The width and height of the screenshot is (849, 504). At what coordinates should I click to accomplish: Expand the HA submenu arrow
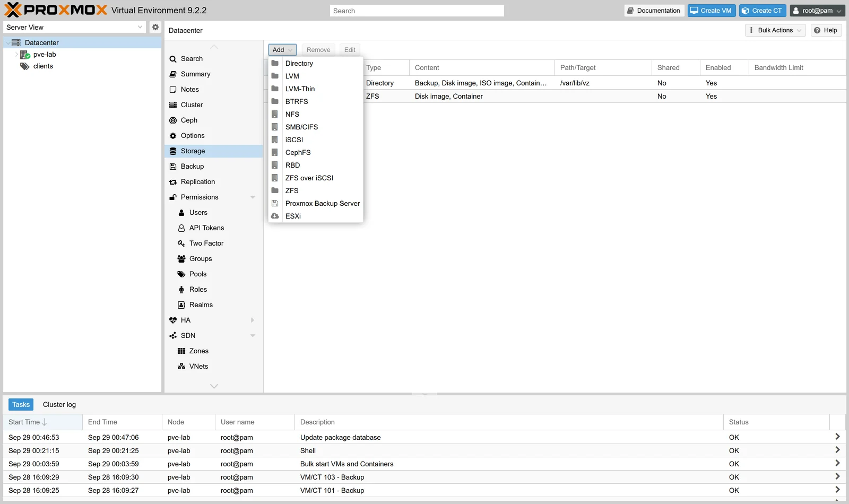(x=253, y=320)
